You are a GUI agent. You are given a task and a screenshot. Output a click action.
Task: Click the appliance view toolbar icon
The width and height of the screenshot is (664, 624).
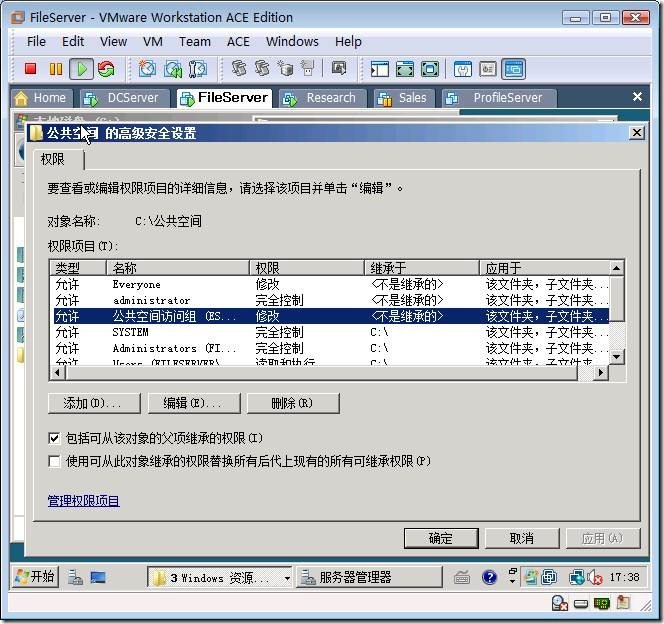(x=487, y=69)
